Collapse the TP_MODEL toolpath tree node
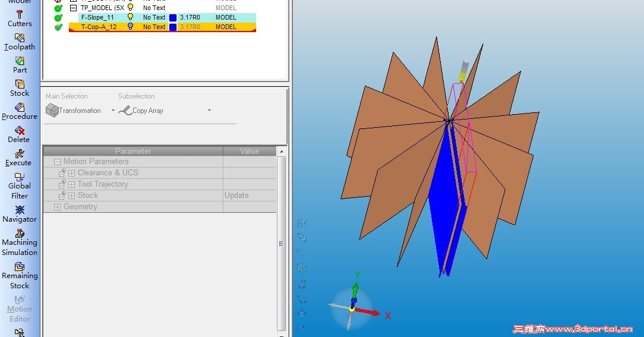 [74, 8]
